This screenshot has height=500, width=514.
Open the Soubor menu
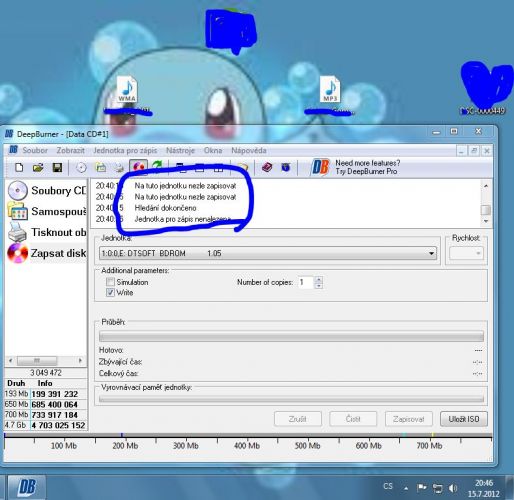pyautogui.click(x=35, y=150)
